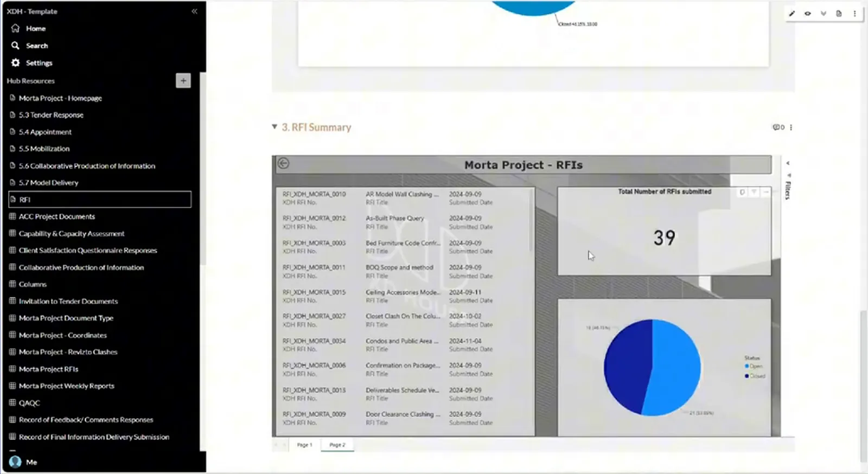Viewport: 868px width, 474px height.
Task: Switch to Page 1 tab of report
Action: point(304,445)
